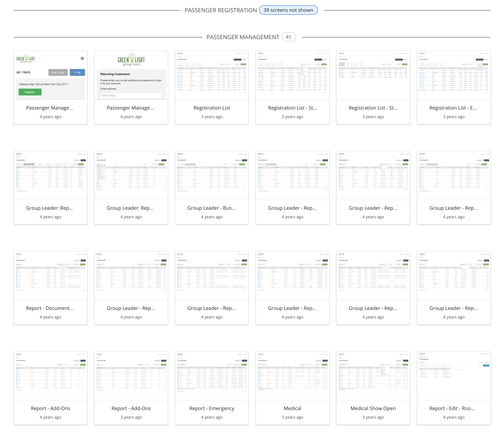Click the Green Light logo on Returning Customers screen
Screen dimensions: 504x439
coord(131,59)
